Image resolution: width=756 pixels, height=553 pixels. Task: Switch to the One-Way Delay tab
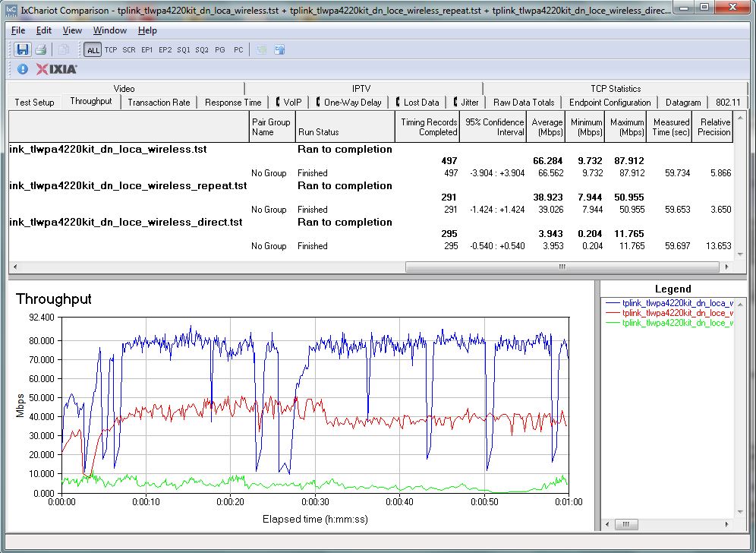pos(348,103)
